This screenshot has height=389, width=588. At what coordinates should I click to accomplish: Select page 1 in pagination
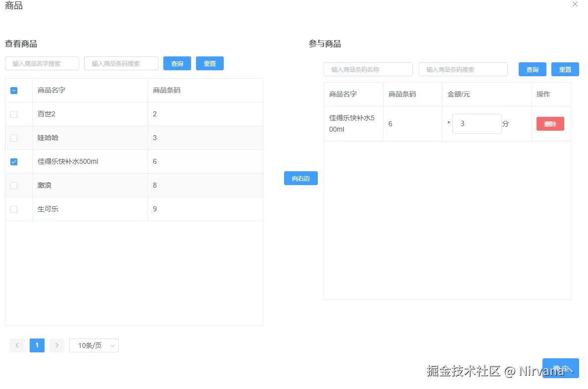(x=37, y=345)
